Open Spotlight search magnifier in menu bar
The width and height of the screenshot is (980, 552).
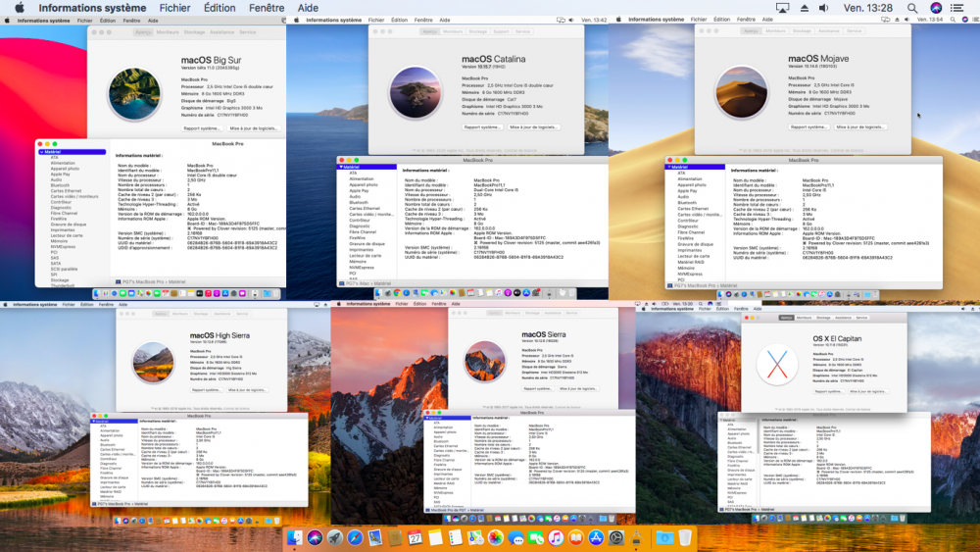point(912,8)
